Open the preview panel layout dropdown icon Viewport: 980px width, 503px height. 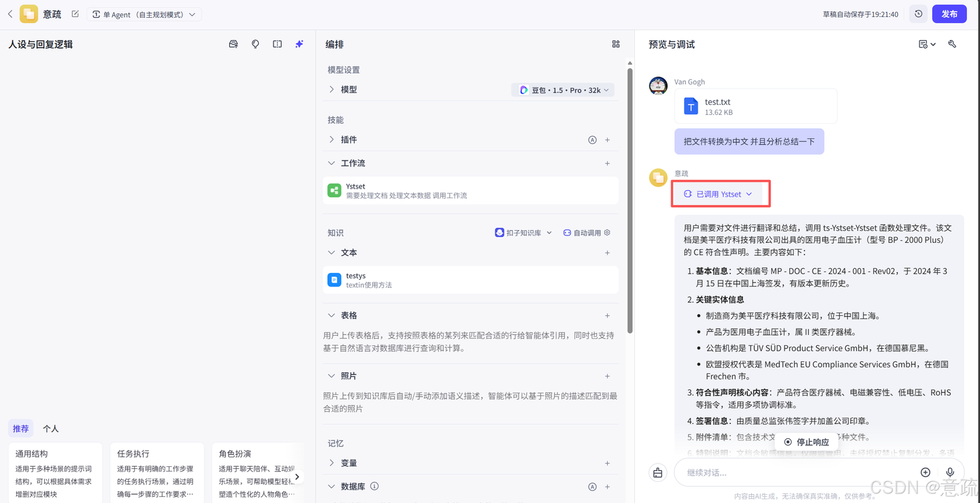click(x=927, y=44)
